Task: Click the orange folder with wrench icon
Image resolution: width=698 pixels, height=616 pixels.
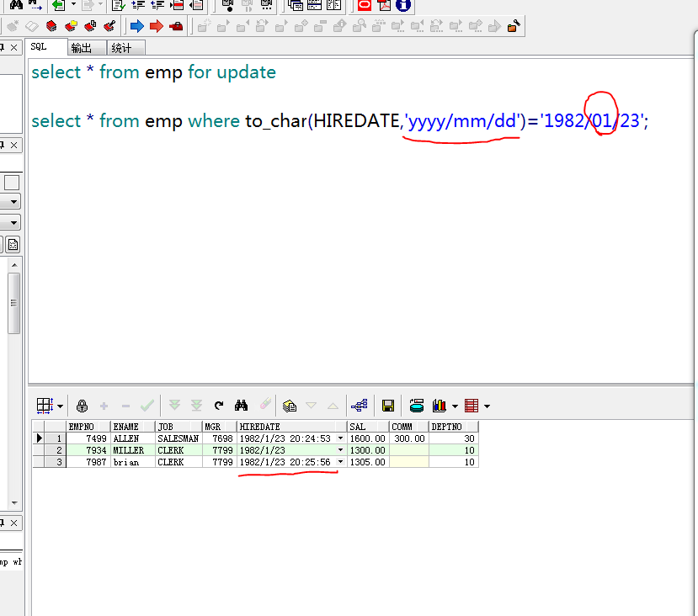Action: (514, 26)
